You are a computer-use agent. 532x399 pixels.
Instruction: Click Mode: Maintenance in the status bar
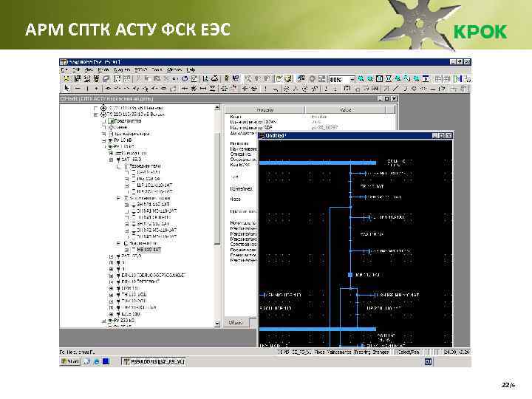332,352
